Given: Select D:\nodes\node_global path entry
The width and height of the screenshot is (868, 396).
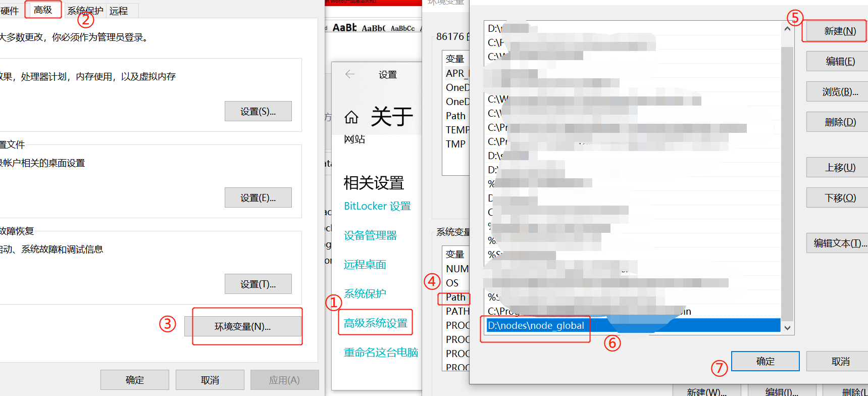Looking at the screenshot, I should [633, 325].
